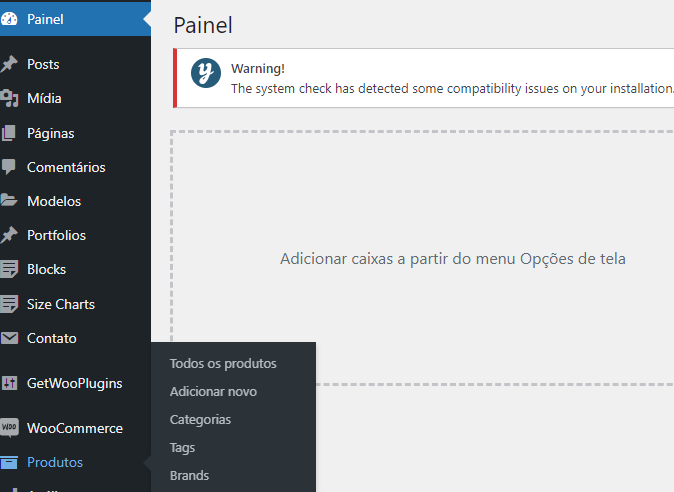Select Tags in the Produtos submenu
Viewport: 674px width, 492px height.
pos(182,448)
